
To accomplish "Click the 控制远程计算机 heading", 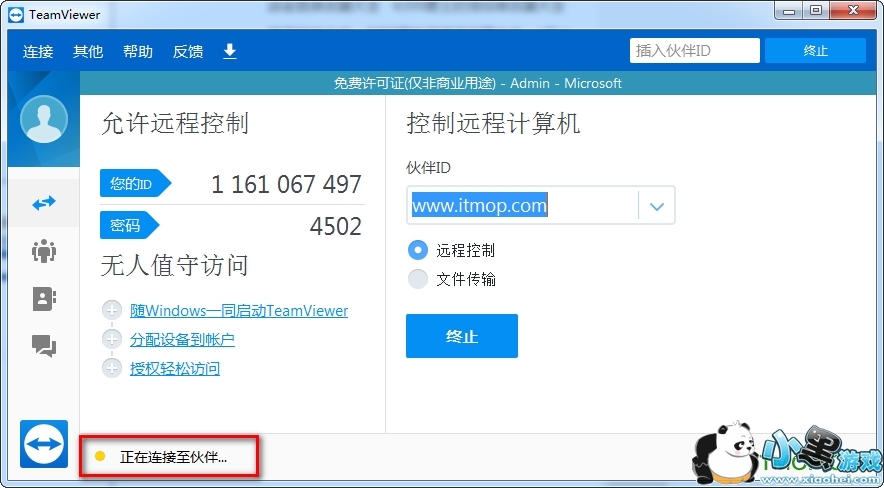I will (493, 123).
